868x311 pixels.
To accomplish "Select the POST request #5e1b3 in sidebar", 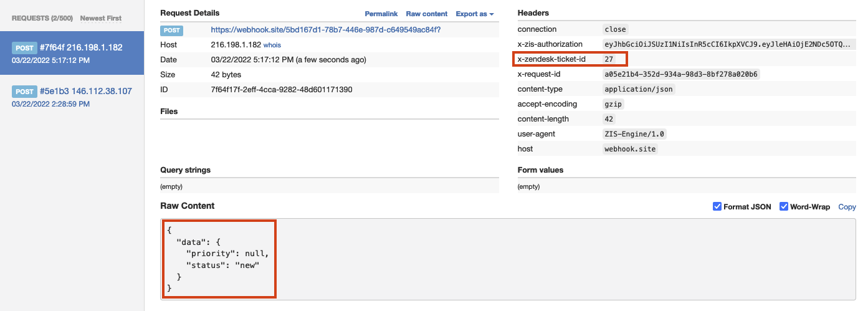I will [x=72, y=97].
